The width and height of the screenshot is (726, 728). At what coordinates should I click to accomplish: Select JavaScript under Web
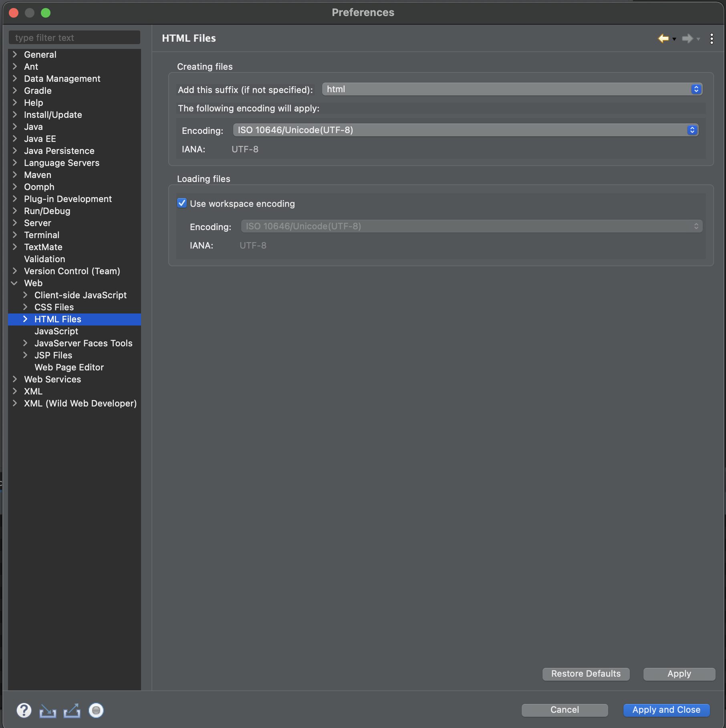point(56,331)
